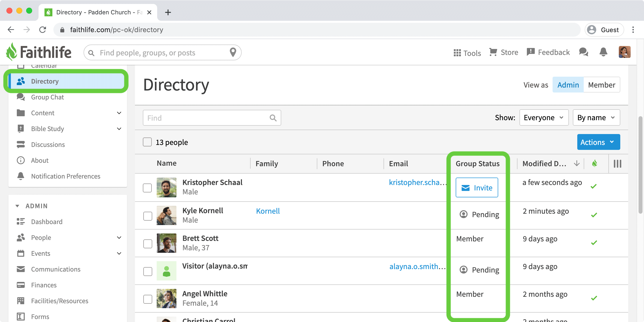Viewport: 644px width, 322px height.
Task: Switch view to Admin
Action: pos(568,85)
